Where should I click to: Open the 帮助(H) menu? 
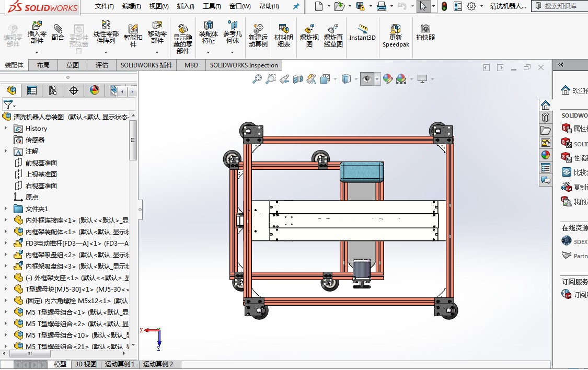tap(269, 6)
